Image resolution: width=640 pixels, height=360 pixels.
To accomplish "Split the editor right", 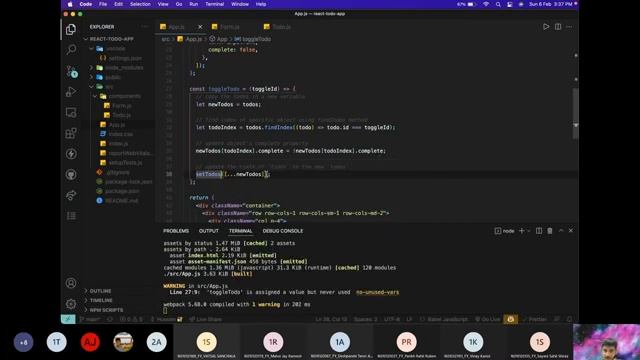I will [x=558, y=27].
